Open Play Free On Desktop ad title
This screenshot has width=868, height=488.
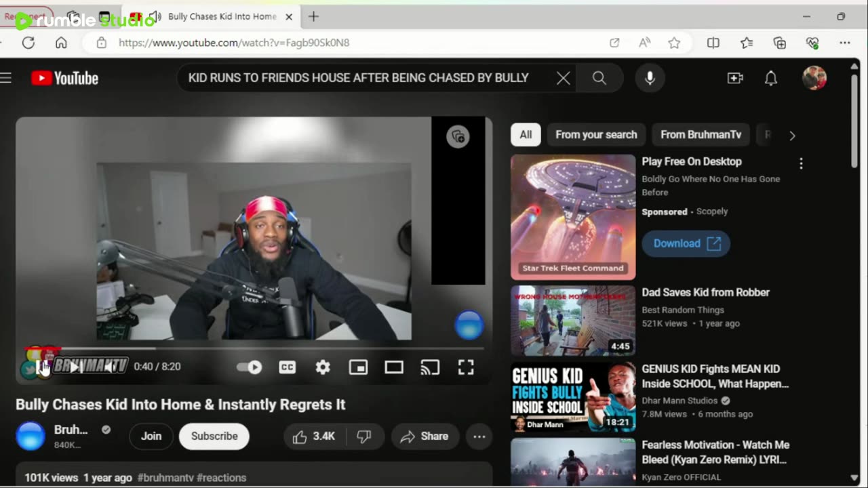point(692,161)
